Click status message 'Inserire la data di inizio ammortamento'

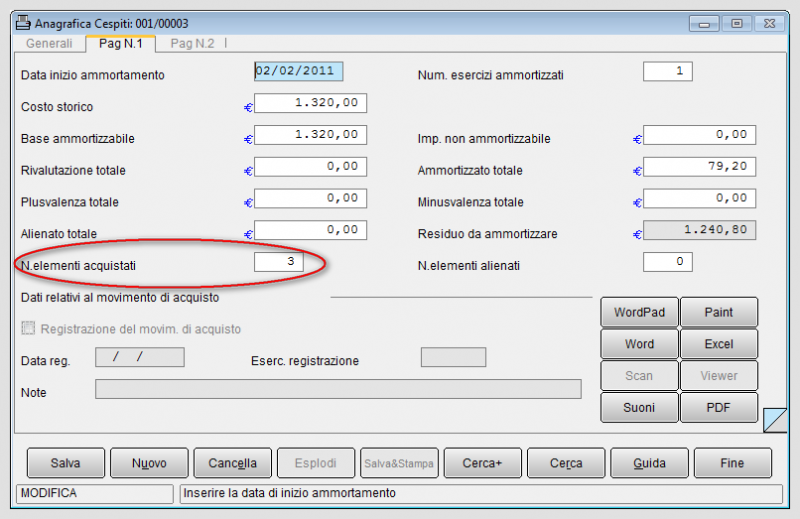pyautogui.click(x=289, y=493)
